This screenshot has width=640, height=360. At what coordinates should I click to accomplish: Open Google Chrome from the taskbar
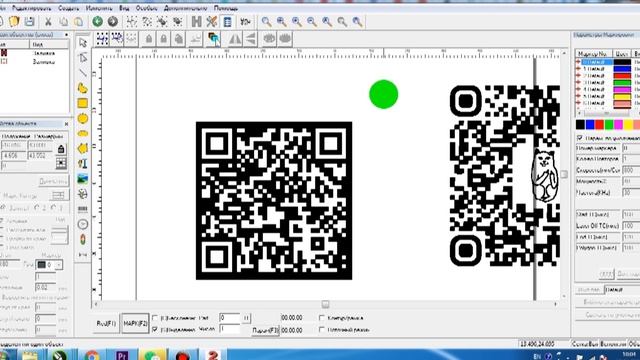[x=92, y=355]
